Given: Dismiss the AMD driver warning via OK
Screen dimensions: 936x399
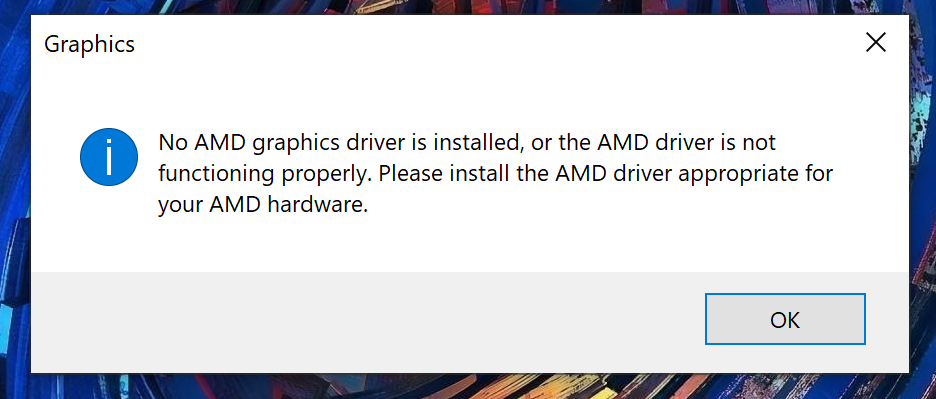Looking at the screenshot, I should [x=785, y=319].
